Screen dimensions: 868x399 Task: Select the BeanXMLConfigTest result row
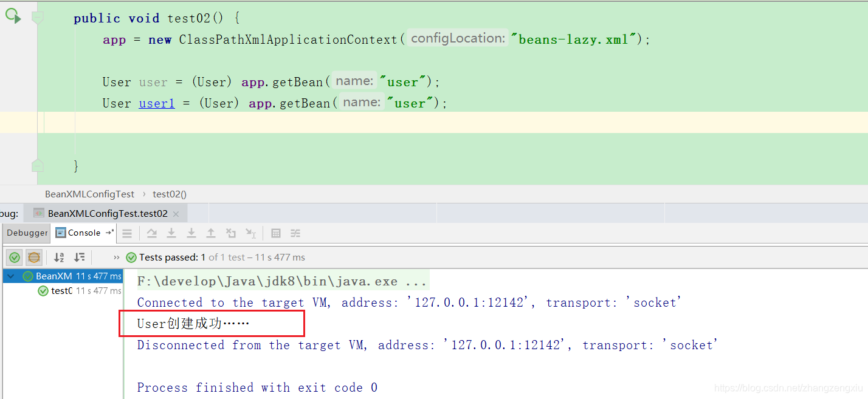(x=63, y=276)
